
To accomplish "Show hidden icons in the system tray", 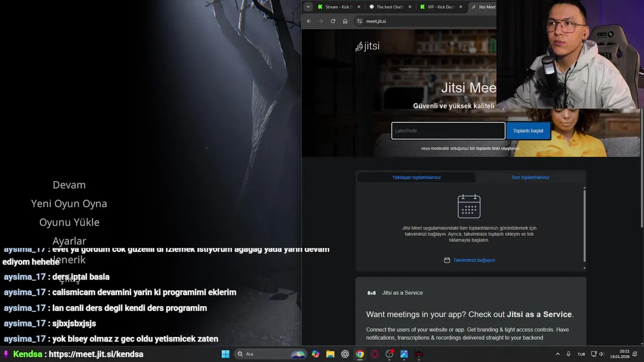I will (557, 354).
